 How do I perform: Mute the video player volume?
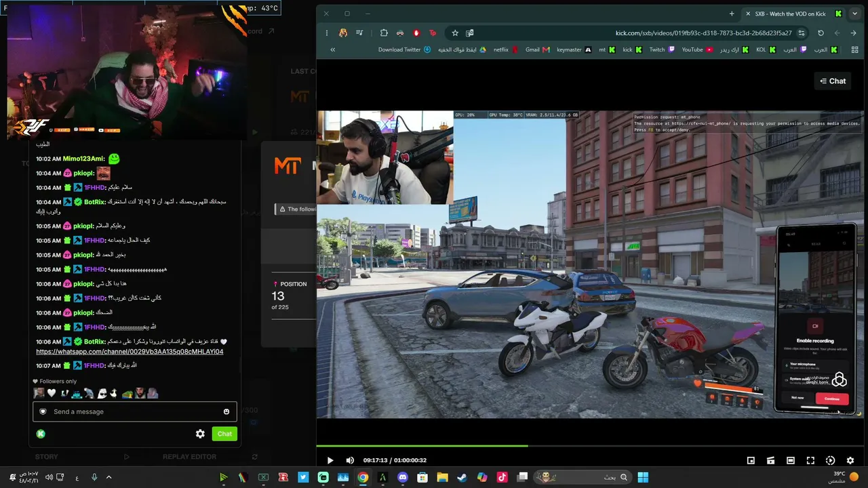pyautogui.click(x=350, y=460)
